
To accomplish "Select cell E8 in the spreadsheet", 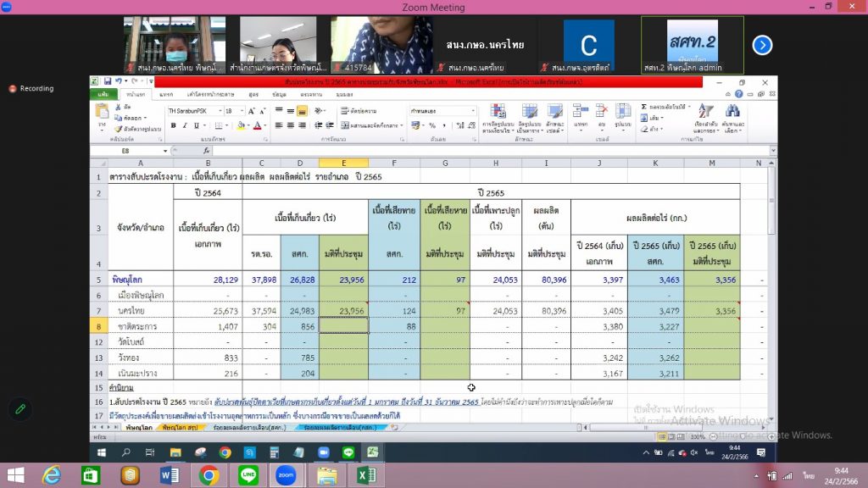I will (343, 326).
